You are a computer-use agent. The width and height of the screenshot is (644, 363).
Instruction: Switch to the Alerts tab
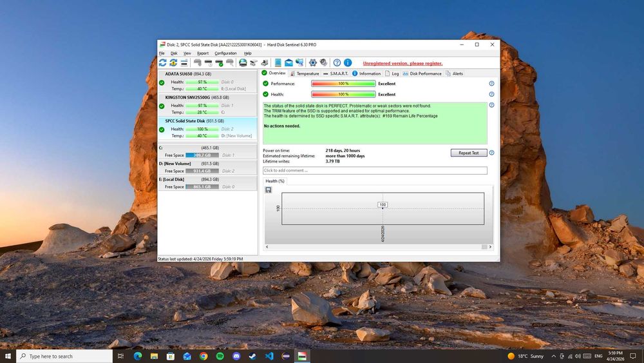click(454, 74)
